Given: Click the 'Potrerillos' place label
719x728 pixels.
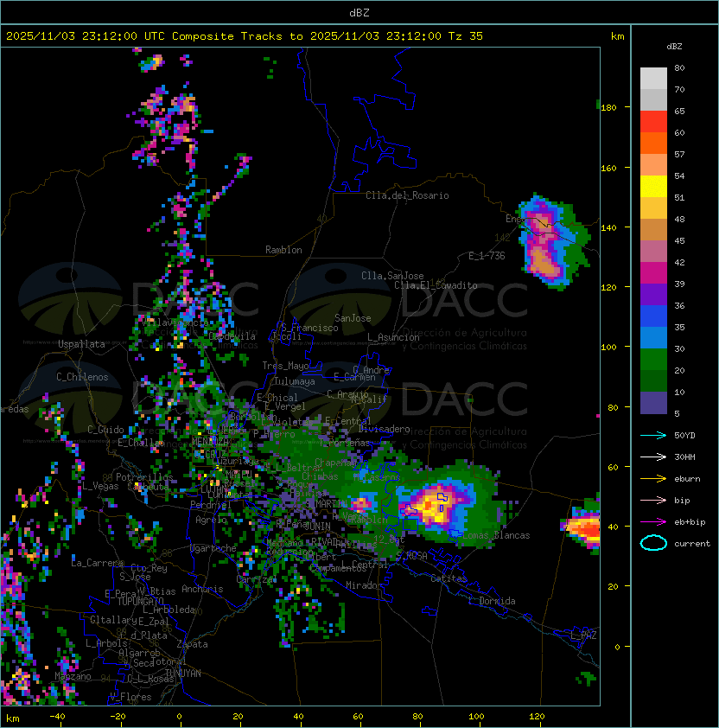Looking at the screenshot, I should pos(144,477).
